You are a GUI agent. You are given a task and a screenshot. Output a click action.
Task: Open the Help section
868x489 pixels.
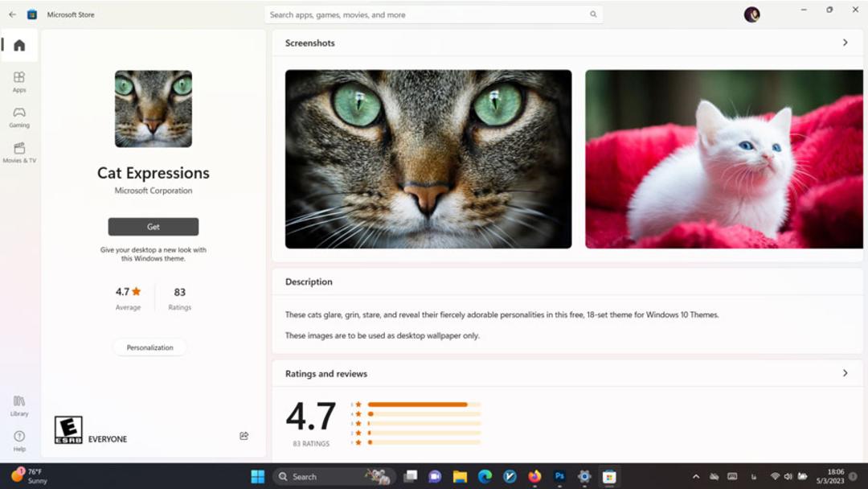pos(19,441)
